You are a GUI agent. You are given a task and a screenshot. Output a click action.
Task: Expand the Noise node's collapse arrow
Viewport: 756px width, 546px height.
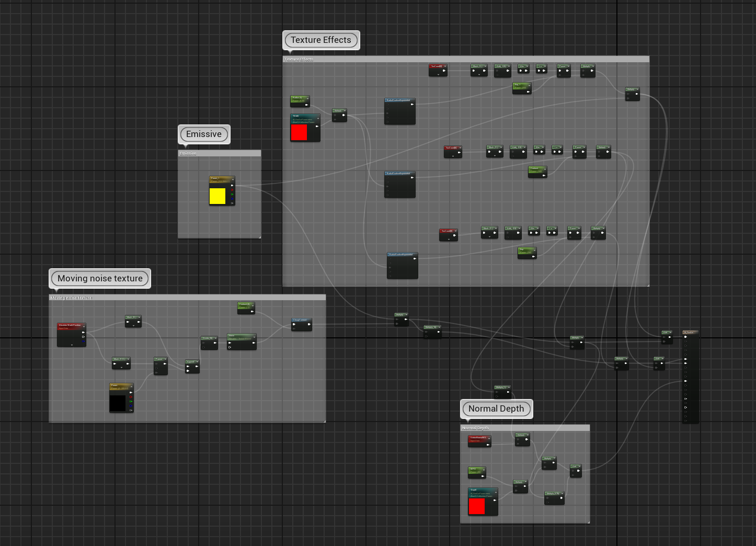pyautogui.click(x=254, y=336)
